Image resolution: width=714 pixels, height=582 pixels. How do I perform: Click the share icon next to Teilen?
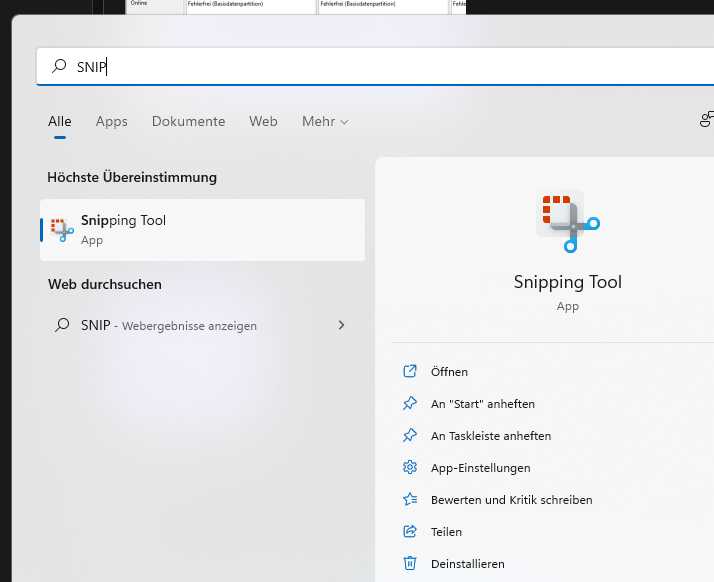coord(410,531)
